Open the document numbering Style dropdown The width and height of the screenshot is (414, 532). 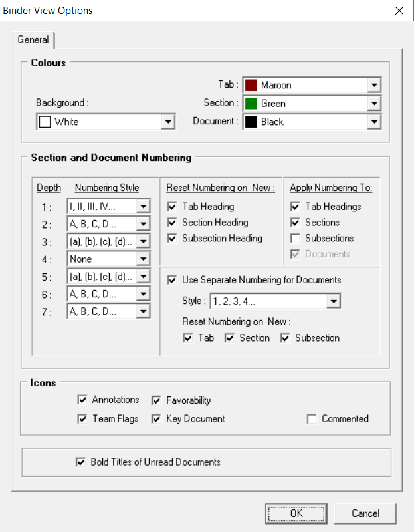tap(334, 301)
